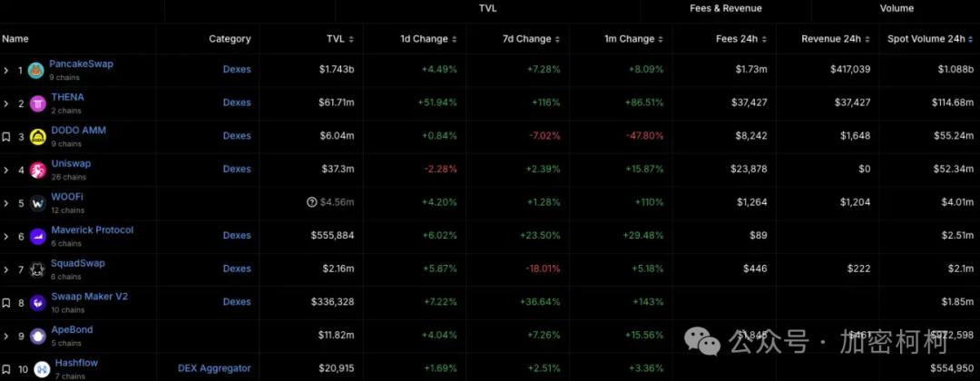Expand the Uniswap row chevron
This screenshot has height=381, width=980.
point(6,170)
